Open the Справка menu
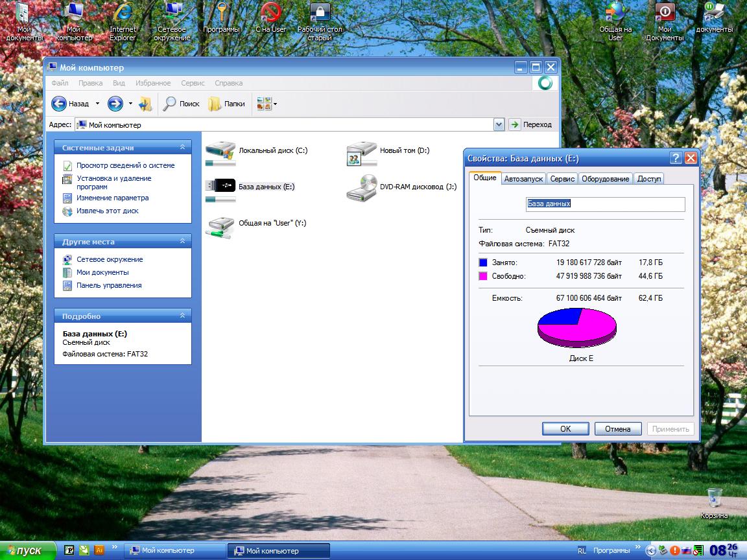The width and height of the screenshot is (747, 560). 229,83
